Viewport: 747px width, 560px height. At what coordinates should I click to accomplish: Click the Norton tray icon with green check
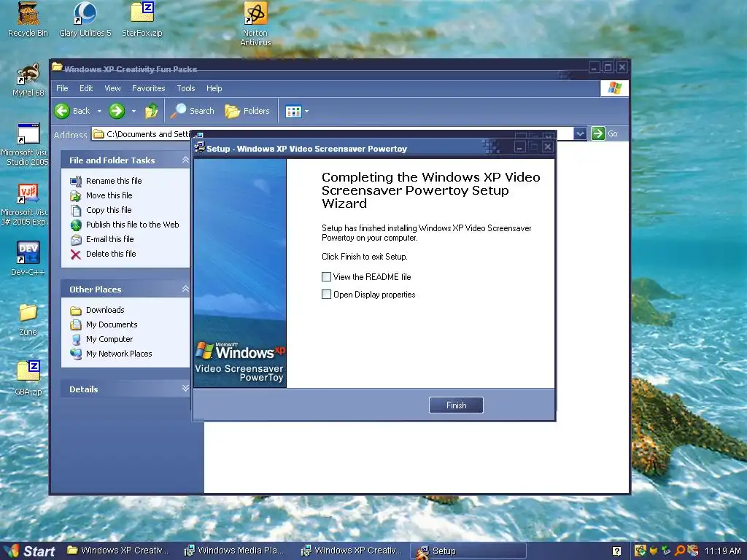click(x=640, y=551)
